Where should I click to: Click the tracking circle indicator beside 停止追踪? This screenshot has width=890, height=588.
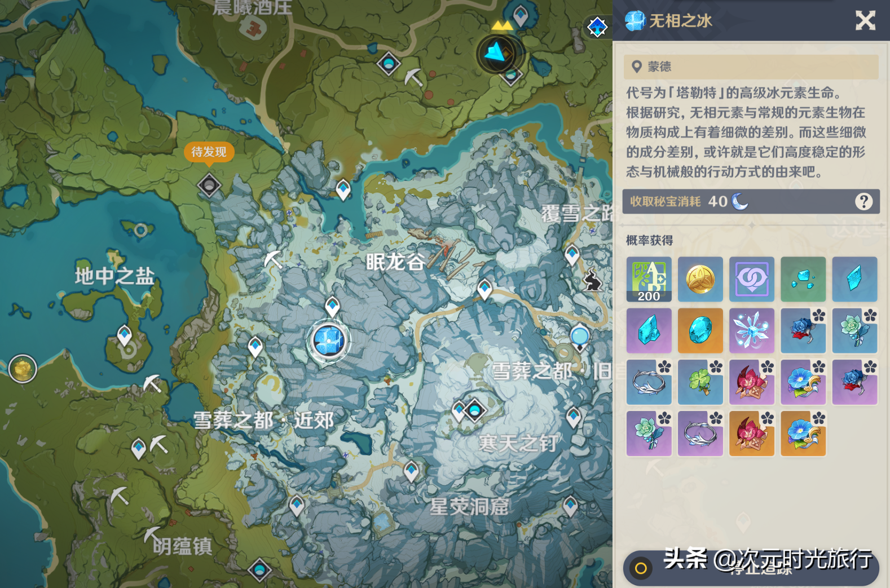point(641,568)
